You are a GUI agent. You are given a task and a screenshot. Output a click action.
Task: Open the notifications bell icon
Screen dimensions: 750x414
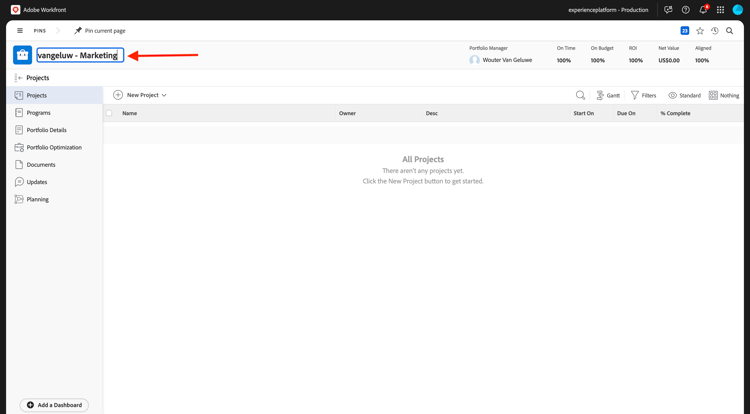point(703,10)
